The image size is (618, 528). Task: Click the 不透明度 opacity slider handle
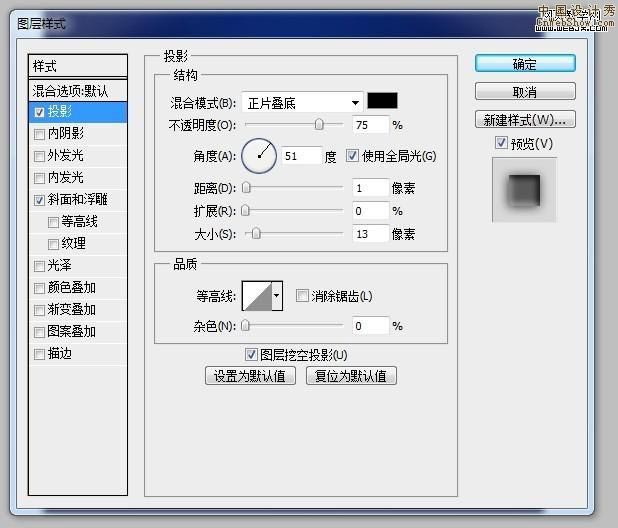319,125
